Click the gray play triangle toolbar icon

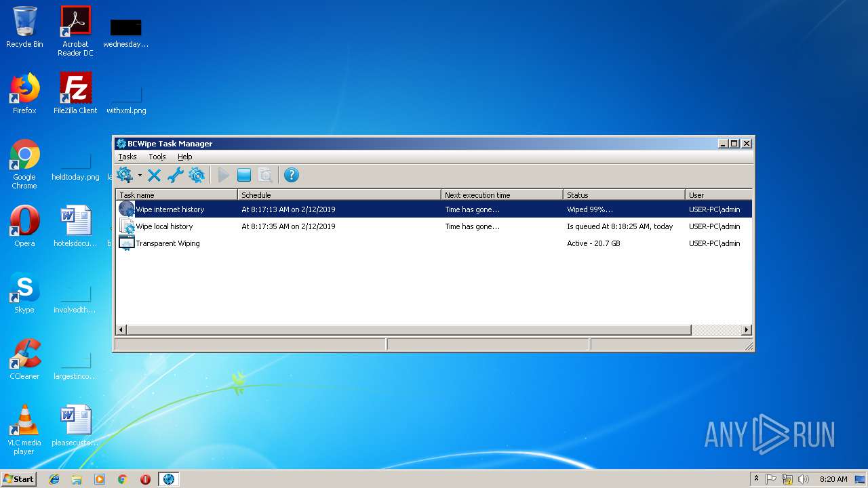click(223, 176)
